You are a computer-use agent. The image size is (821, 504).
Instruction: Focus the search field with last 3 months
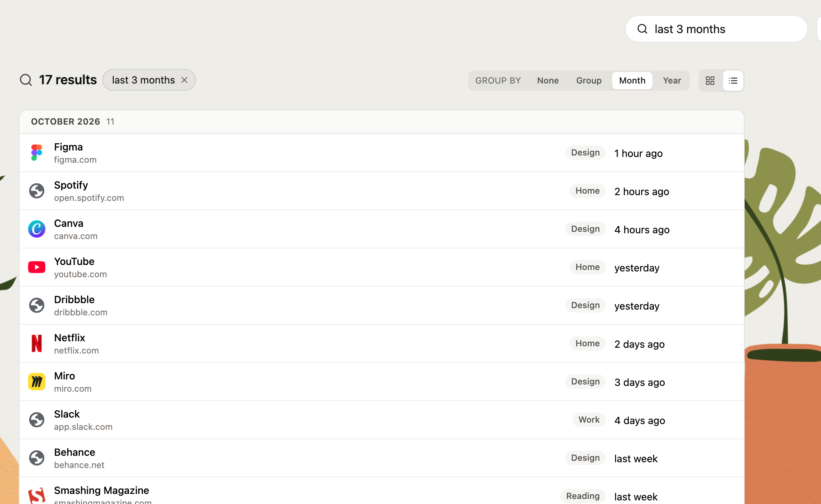point(717,29)
